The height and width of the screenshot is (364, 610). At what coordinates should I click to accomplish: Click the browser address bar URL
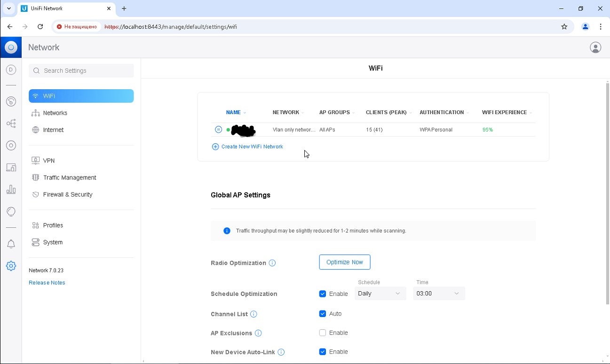click(x=171, y=27)
